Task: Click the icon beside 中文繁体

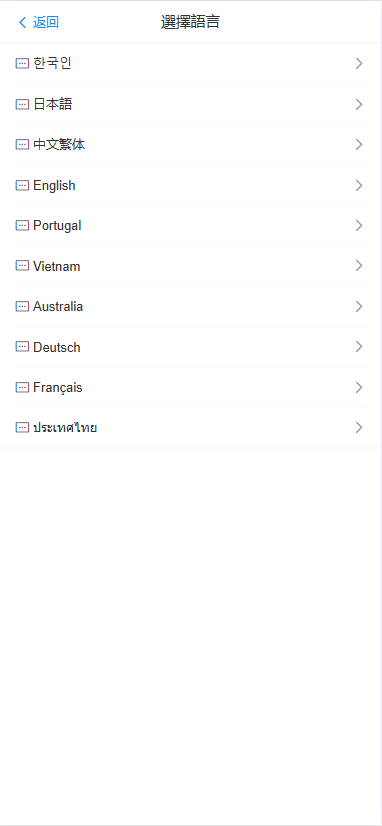Action: (x=22, y=144)
